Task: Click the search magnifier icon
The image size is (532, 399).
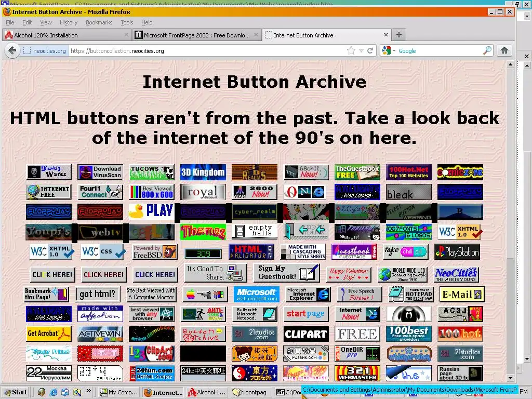Action: [x=487, y=50]
